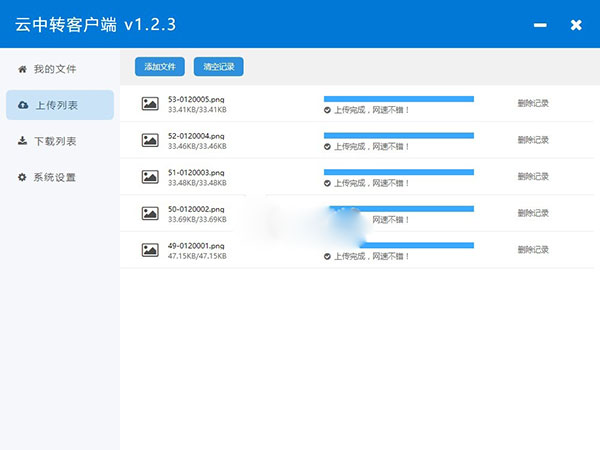Select the 上传列表 cloud upload icon

23,105
